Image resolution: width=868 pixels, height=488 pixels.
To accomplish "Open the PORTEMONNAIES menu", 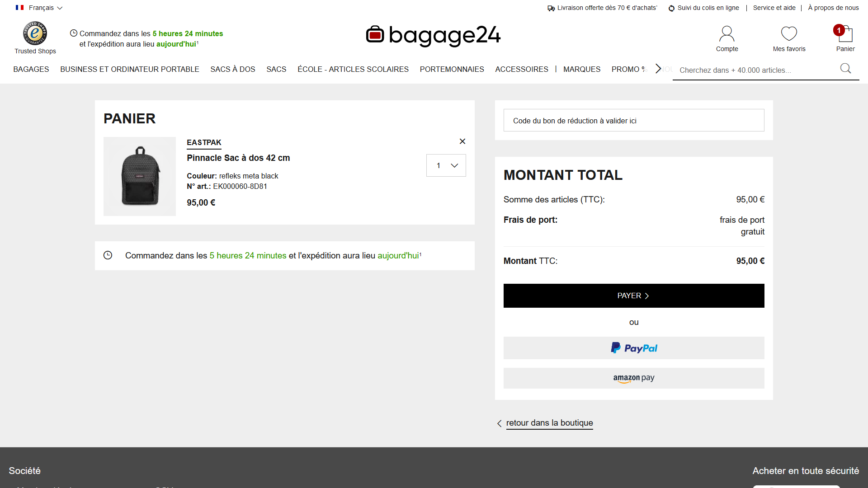I will coord(452,69).
